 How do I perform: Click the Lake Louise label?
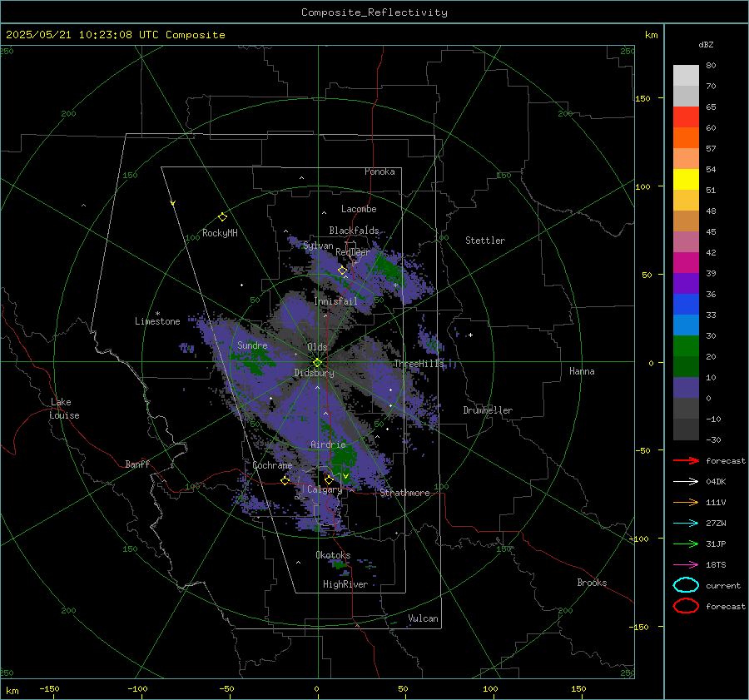[64, 409]
